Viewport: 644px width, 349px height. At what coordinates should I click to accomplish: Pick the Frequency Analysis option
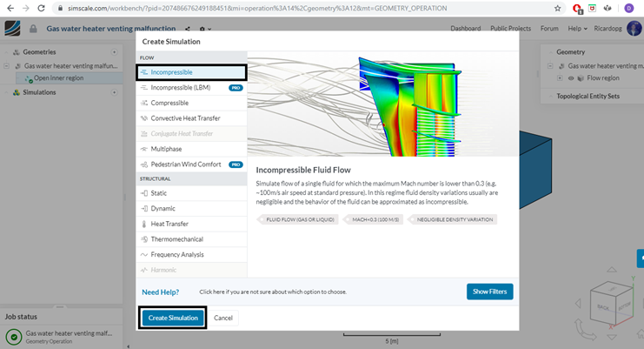[191, 254]
